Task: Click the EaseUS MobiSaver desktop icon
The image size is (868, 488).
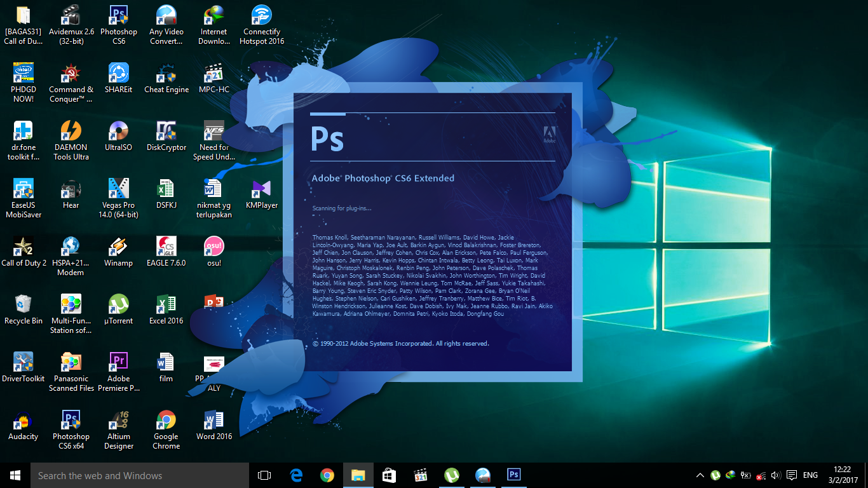Action: pyautogui.click(x=24, y=199)
